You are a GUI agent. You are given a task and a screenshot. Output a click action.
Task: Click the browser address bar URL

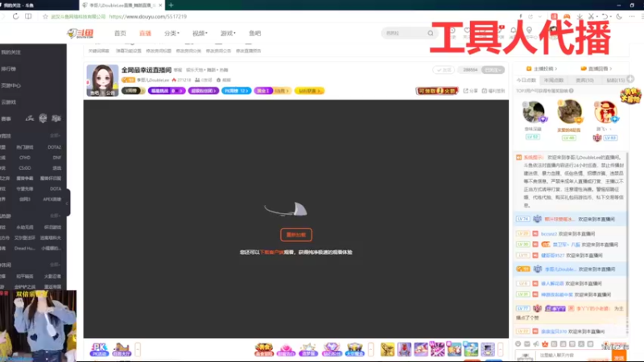pos(148,16)
